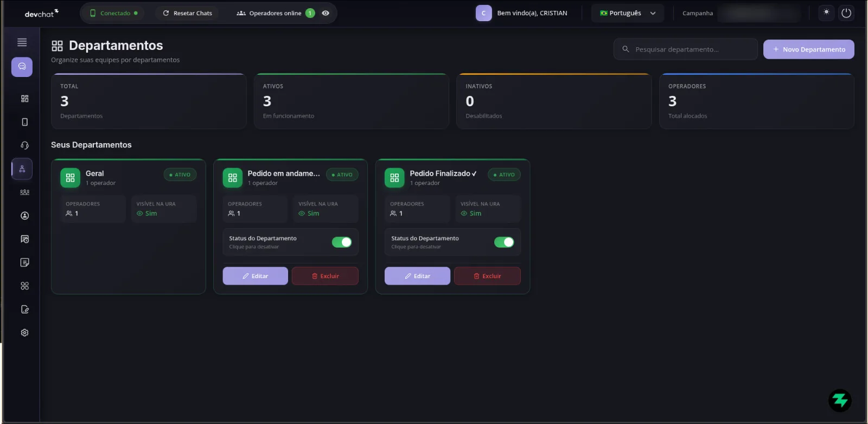Click the Pedido Finalizado department icon
868x424 pixels.
[x=394, y=178]
